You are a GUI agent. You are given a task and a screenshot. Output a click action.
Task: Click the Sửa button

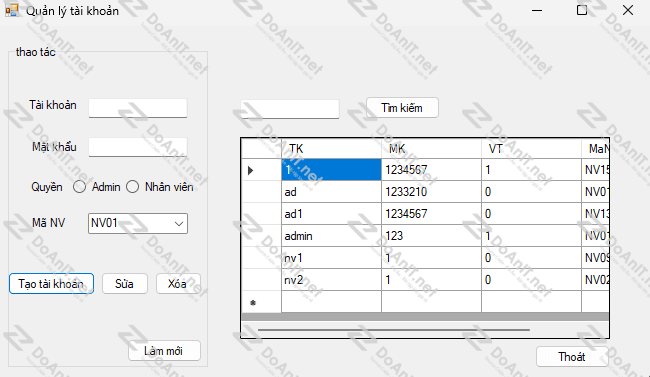click(x=124, y=284)
